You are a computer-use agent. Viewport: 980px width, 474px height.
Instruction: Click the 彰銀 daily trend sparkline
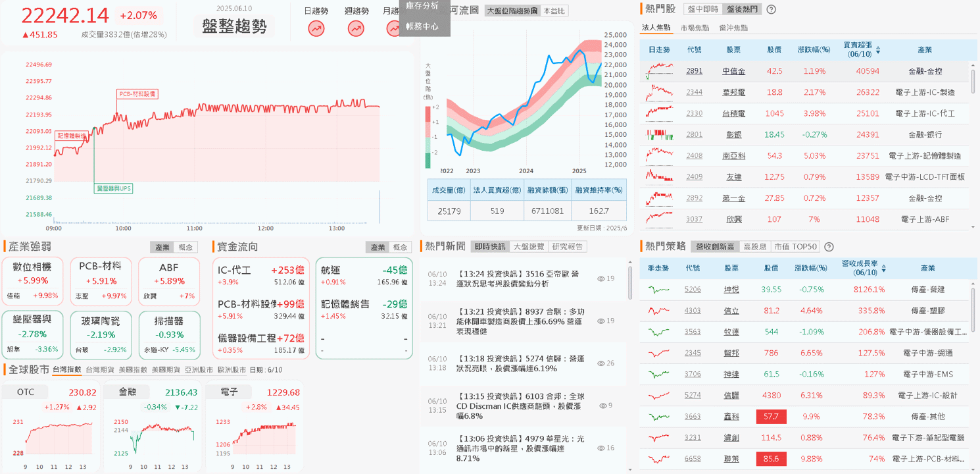pos(660,134)
